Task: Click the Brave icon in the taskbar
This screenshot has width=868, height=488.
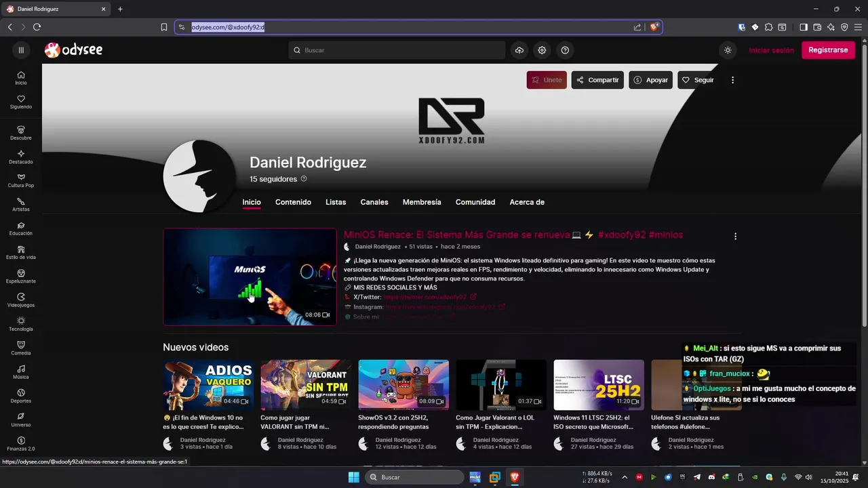Action: (515, 477)
